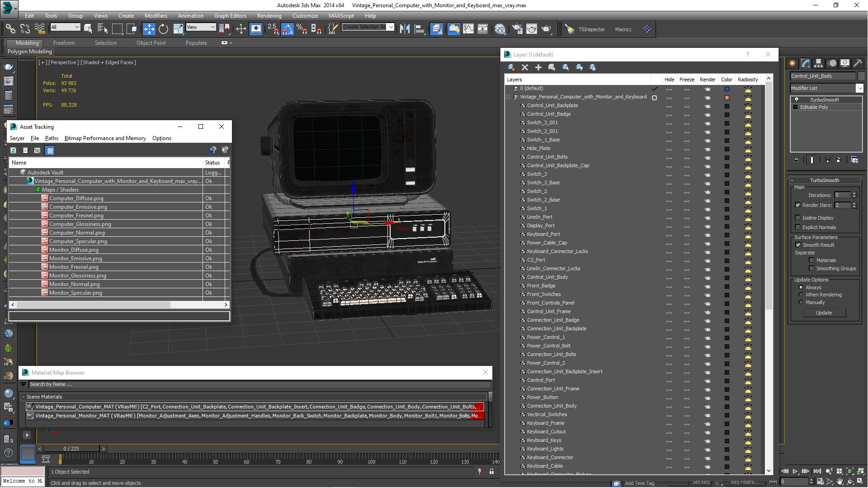Toggle the Percent Snap icon

[x=302, y=29]
